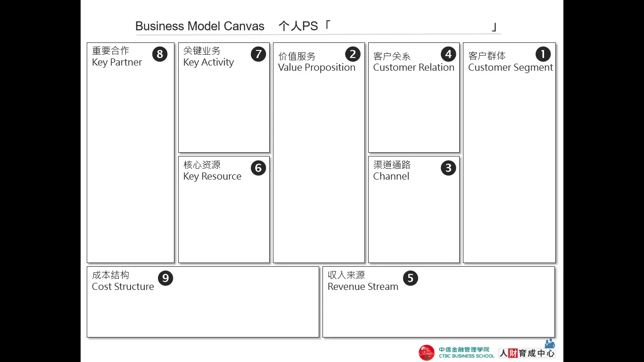Screen dimensions: 644x362
Task: Select the number 8 Key Partner badge
Action: point(160,54)
